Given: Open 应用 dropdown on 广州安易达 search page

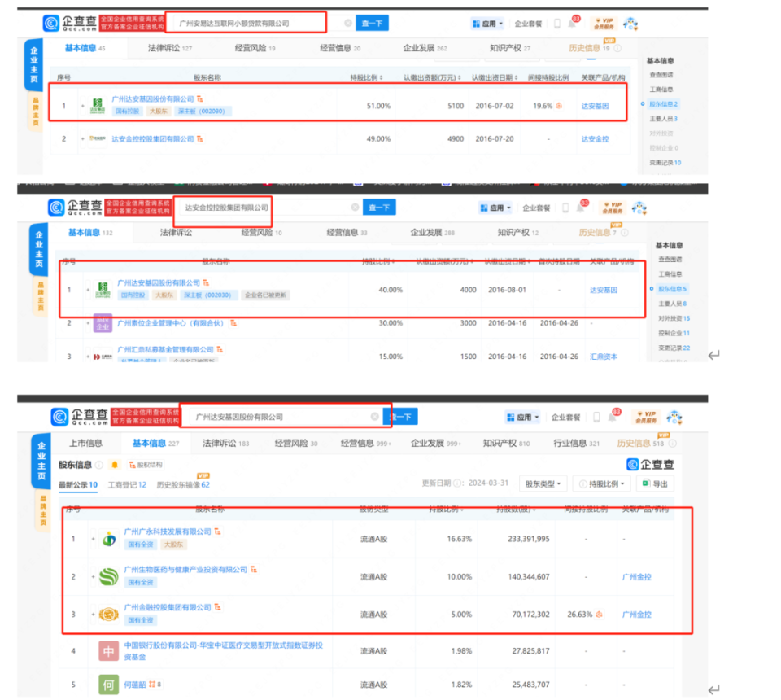Looking at the screenshot, I should pyautogui.click(x=487, y=24).
